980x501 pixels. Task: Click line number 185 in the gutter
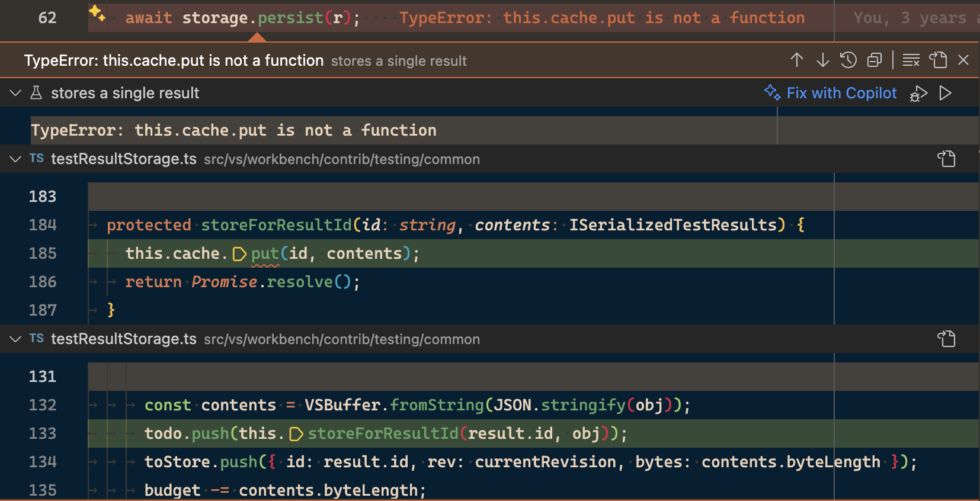pyautogui.click(x=43, y=253)
